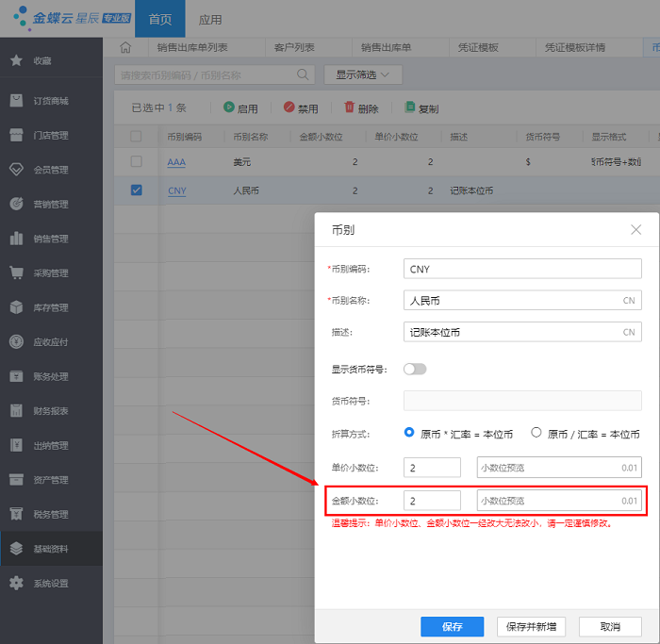Viewport: 660px width, 644px height.
Task: Switch to the 应用 top tab
Action: 210,19
